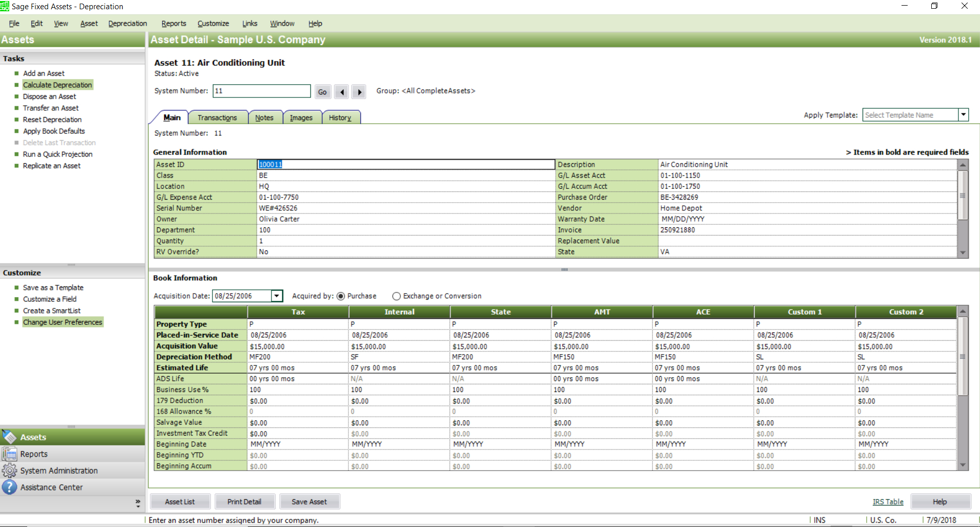Image resolution: width=980 pixels, height=527 pixels.
Task: Open the View menu
Action: click(x=61, y=24)
